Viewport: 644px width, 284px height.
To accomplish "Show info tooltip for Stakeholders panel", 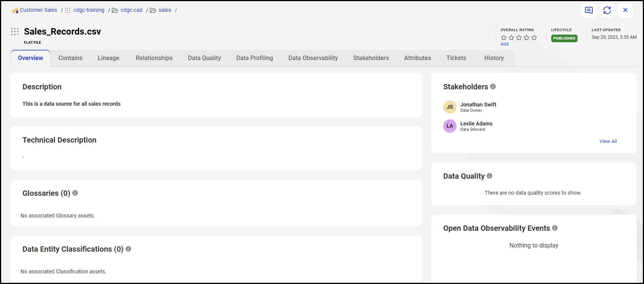I will click(x=493, y=86).
